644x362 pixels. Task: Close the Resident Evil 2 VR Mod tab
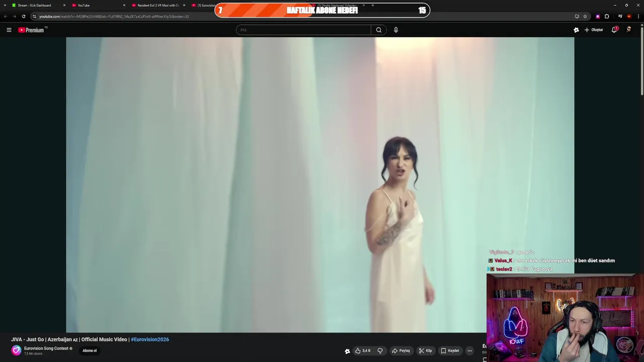184,6
